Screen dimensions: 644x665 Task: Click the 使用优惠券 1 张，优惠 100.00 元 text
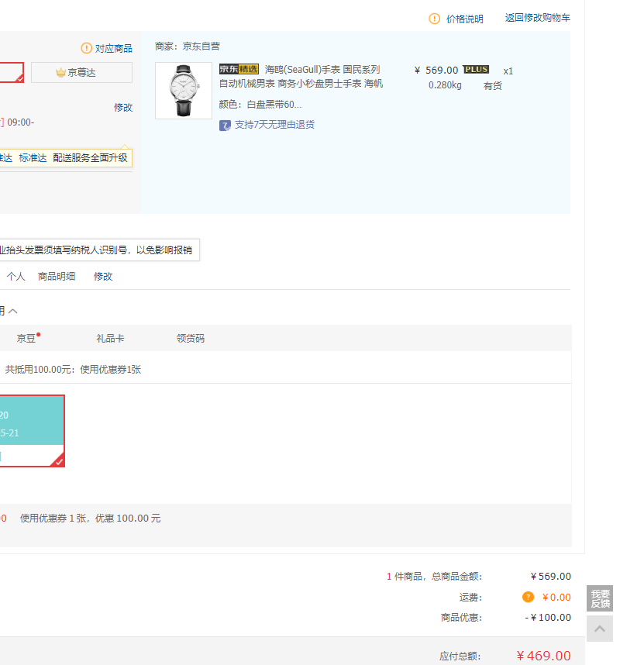(x=91, y=519)
